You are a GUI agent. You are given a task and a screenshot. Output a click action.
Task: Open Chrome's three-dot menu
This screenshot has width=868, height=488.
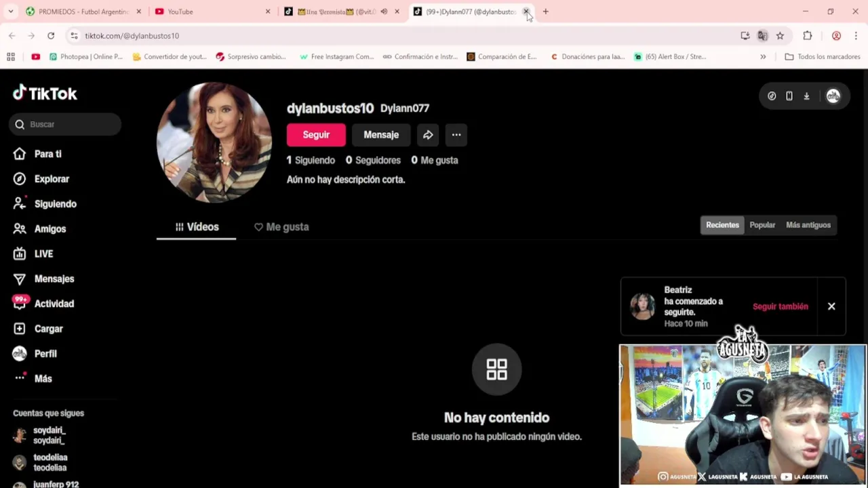tap(856, 36)
